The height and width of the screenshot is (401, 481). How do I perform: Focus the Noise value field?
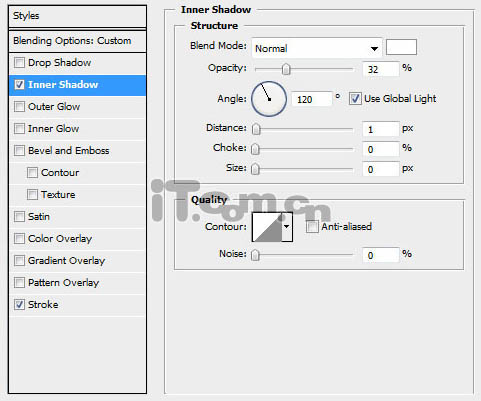point(381,256)
